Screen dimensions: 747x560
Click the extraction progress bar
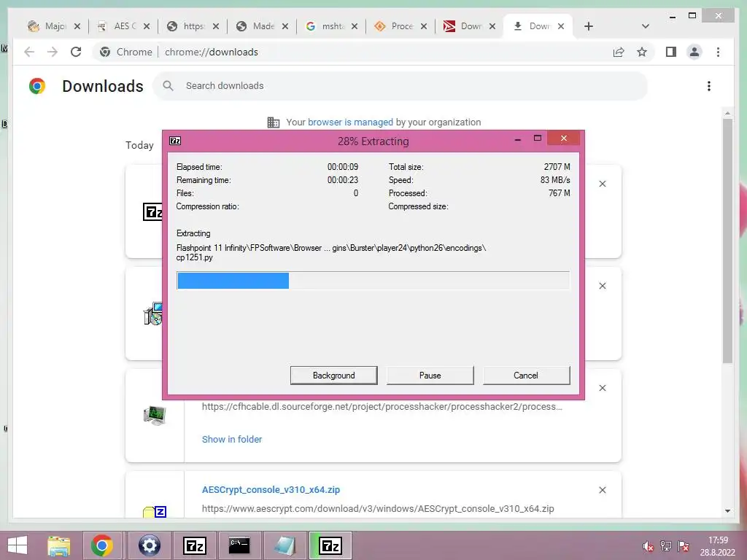tap(373, 281)
